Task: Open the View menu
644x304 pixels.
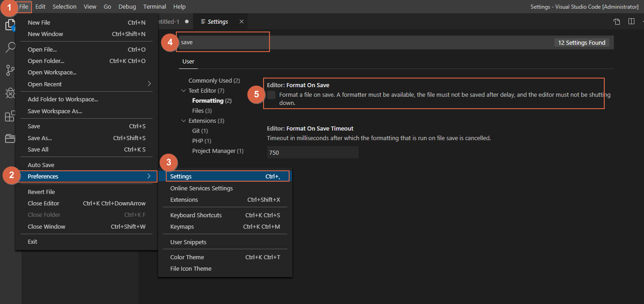Action: coord(90,7)
